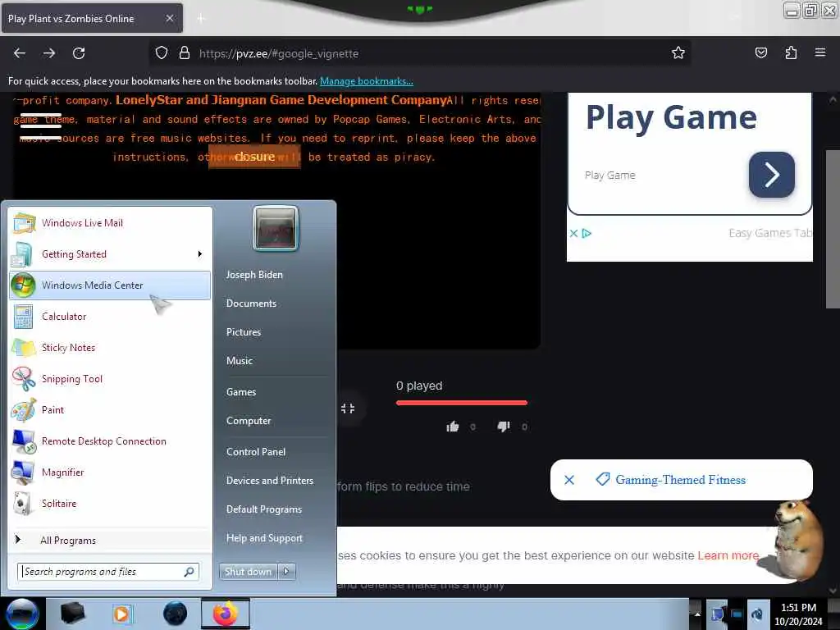This screenshot has height=630, width=840.
Task: Open Games explorer
Action: coord(241,392)
